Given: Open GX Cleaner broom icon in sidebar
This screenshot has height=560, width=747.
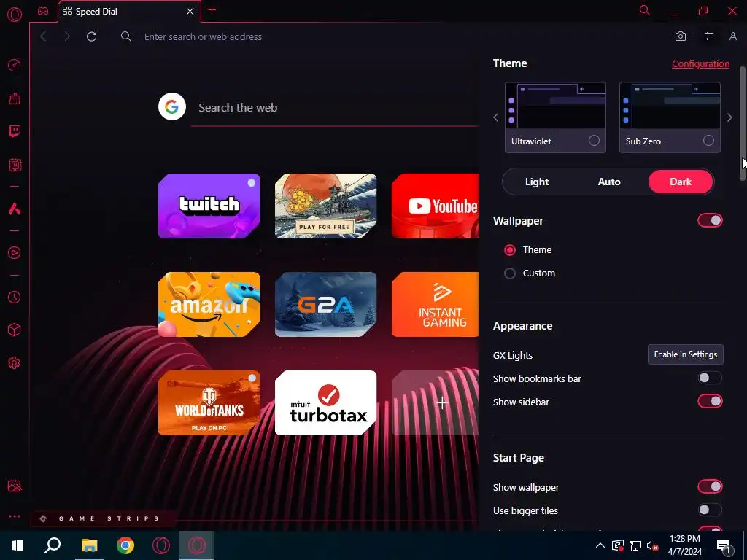Looking at the screenshot, I should pos(15,98).
